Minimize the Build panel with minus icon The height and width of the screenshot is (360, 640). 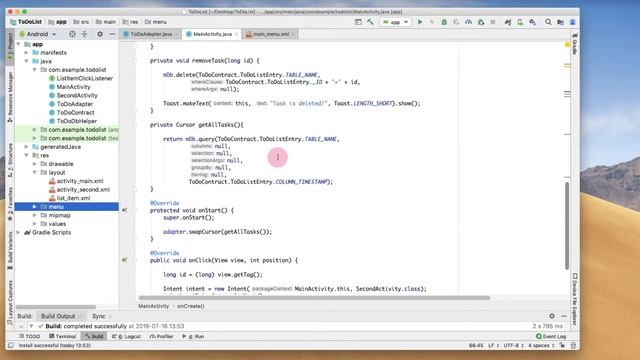(564, 316)
